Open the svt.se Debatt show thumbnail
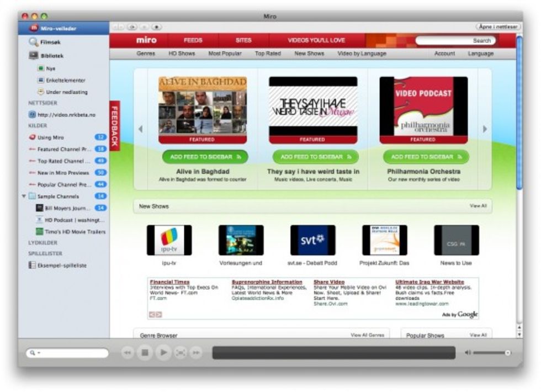This screenshot has height=392, width=541. 312,240
